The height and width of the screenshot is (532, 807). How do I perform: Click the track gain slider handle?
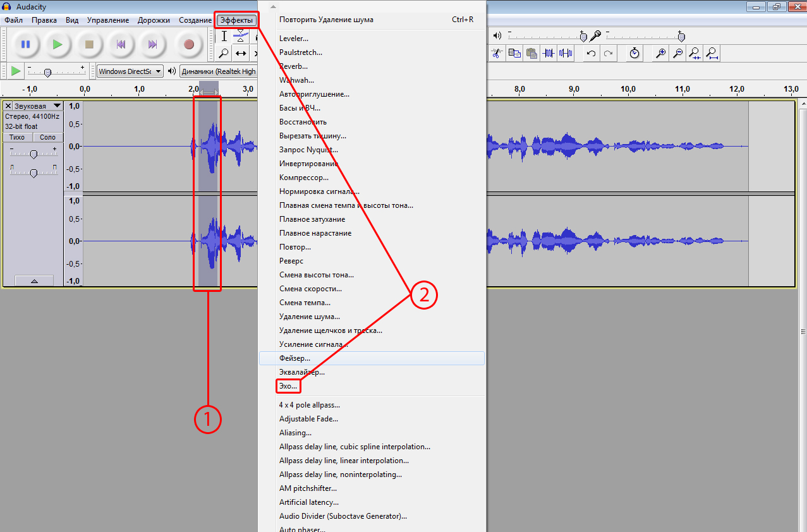[33, 154]
